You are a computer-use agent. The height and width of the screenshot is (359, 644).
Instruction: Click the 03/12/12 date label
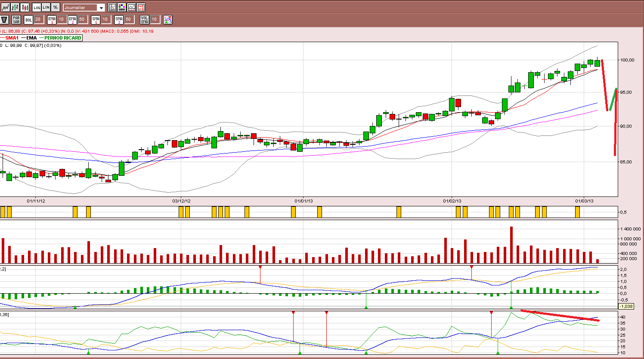[x=181, y=201]
